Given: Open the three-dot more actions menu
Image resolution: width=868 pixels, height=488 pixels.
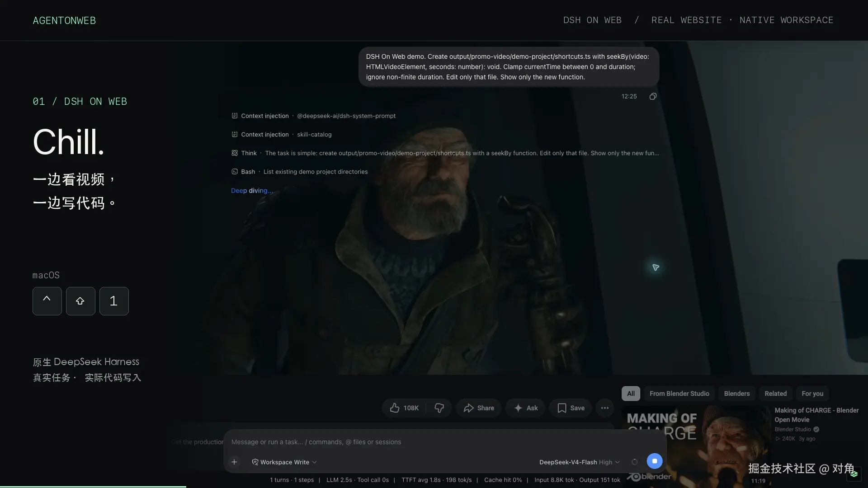Looking at the screenshot, I should 605,408.
